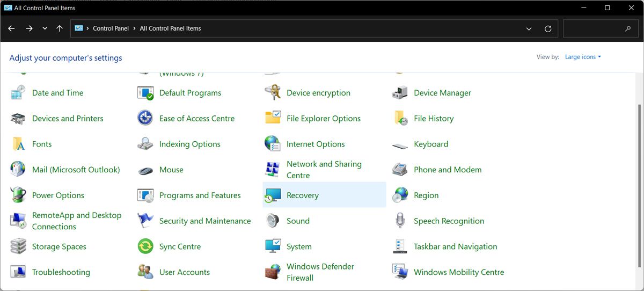Select the All Control Panel Items breadcrumb
This screenshot has height=291, width=644.
pyautogui.click(x=170, y=28)
